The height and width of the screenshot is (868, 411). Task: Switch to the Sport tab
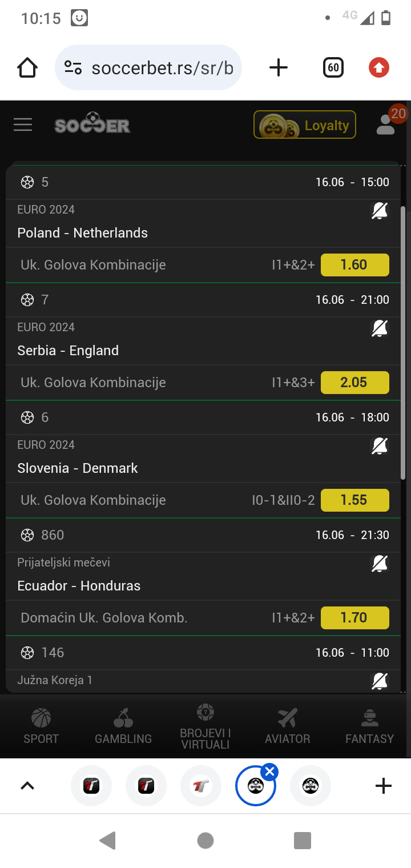[x=41, y=726]
